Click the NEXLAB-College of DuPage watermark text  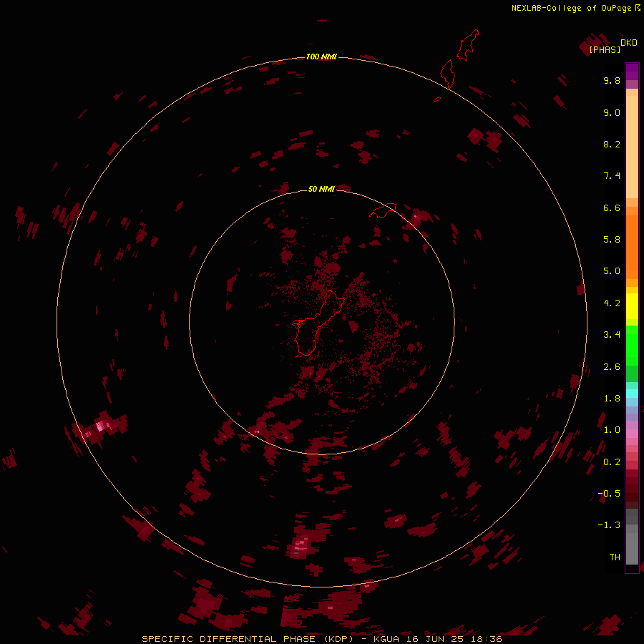click(576, 8)
